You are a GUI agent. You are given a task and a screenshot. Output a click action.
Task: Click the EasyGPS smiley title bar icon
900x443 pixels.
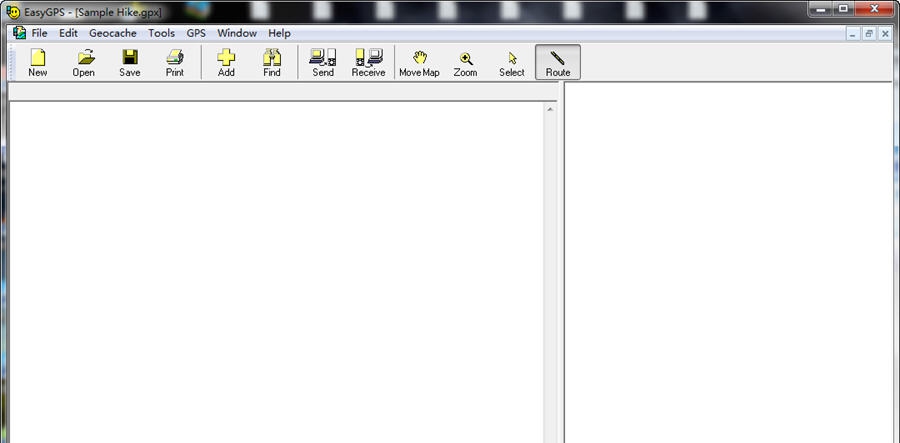13,11
